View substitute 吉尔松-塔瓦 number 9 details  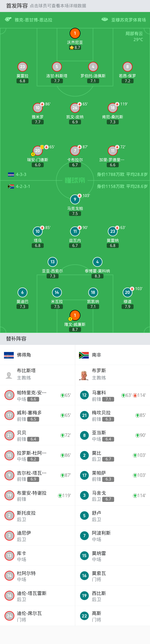pos(37,476)
